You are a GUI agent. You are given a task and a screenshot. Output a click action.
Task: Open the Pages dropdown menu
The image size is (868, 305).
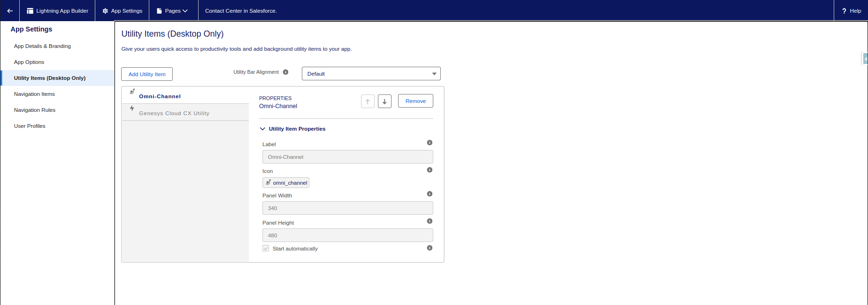[x=173, y=11]
